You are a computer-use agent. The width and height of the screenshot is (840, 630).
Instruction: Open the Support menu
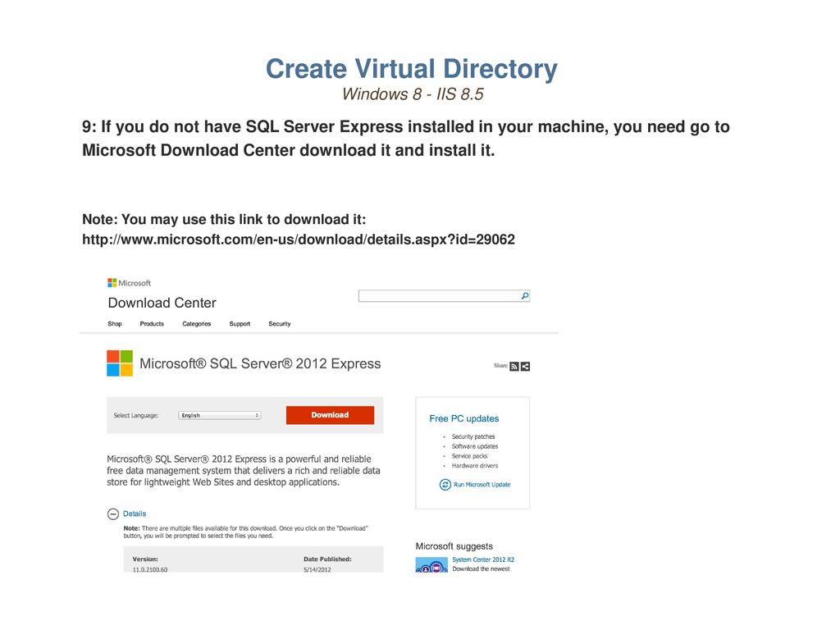[240, 323]
